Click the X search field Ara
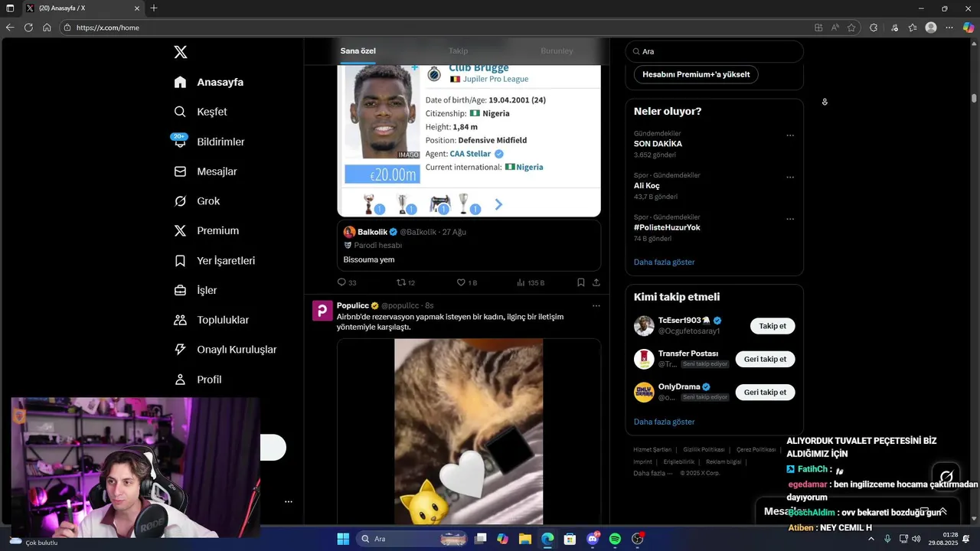This screenshot has height=551, width=980. (x=714, y=51)
